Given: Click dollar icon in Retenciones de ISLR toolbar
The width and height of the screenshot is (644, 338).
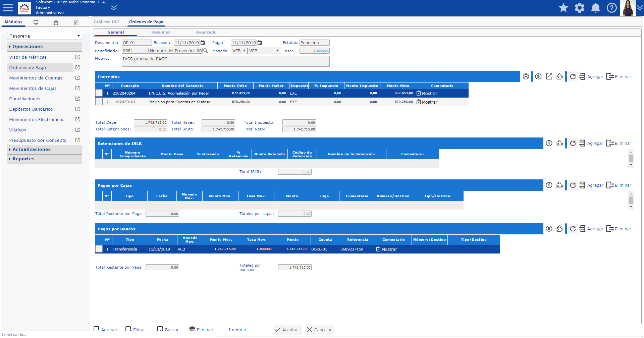Looking at the screenshot, I should [x=549, y=143].
